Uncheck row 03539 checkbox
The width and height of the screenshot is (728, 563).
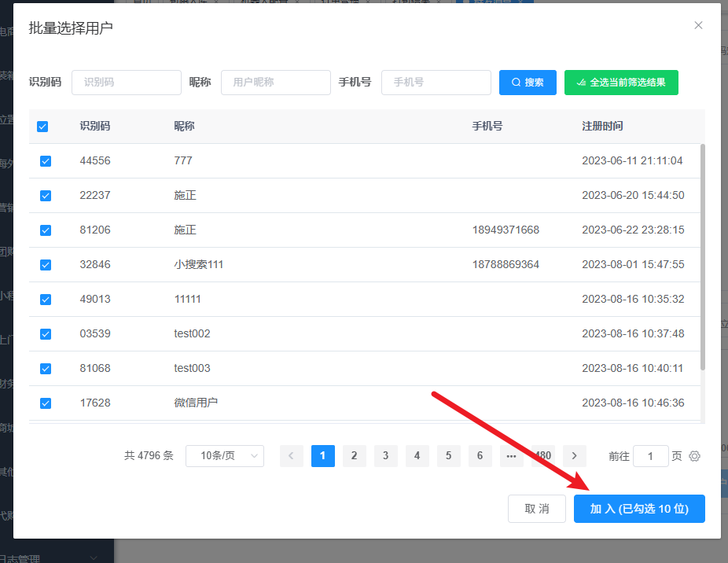[x=46, y=334]
